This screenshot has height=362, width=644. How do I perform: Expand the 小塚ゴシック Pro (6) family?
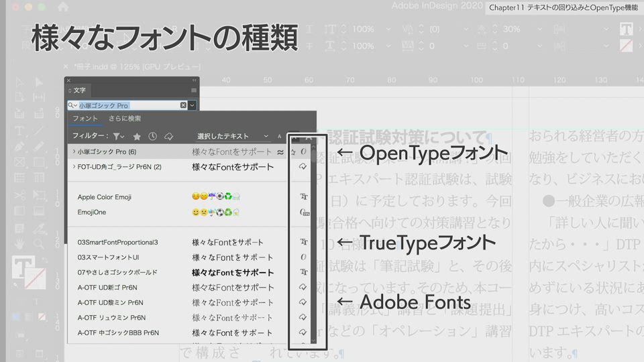(74, 152)
